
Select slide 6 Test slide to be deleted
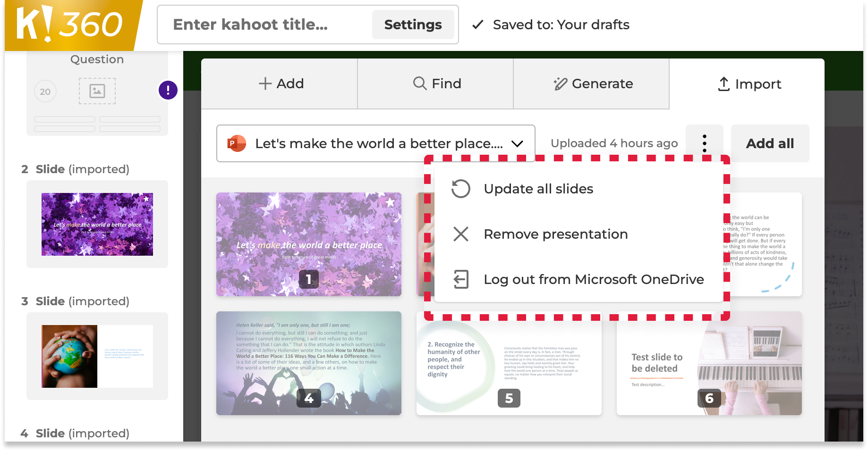[709, 363]
